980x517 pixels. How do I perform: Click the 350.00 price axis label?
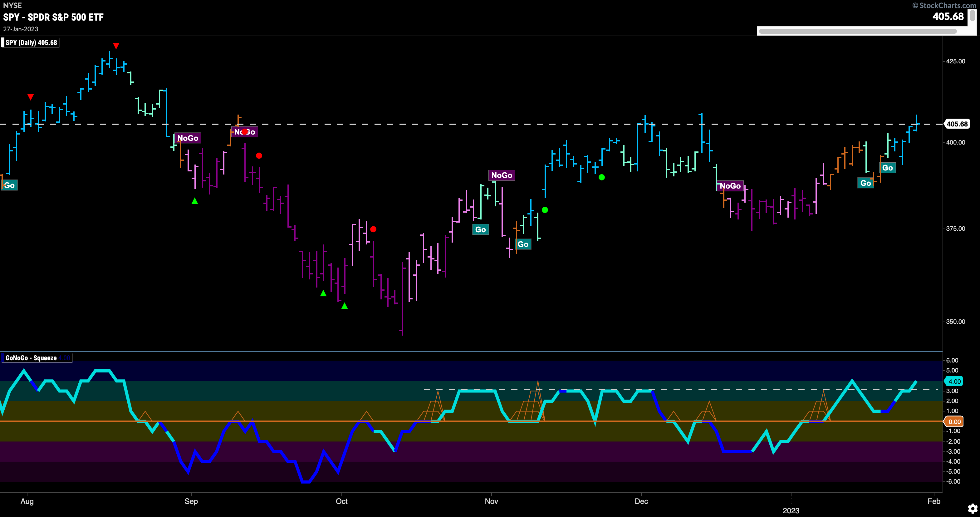coord(955,322)
